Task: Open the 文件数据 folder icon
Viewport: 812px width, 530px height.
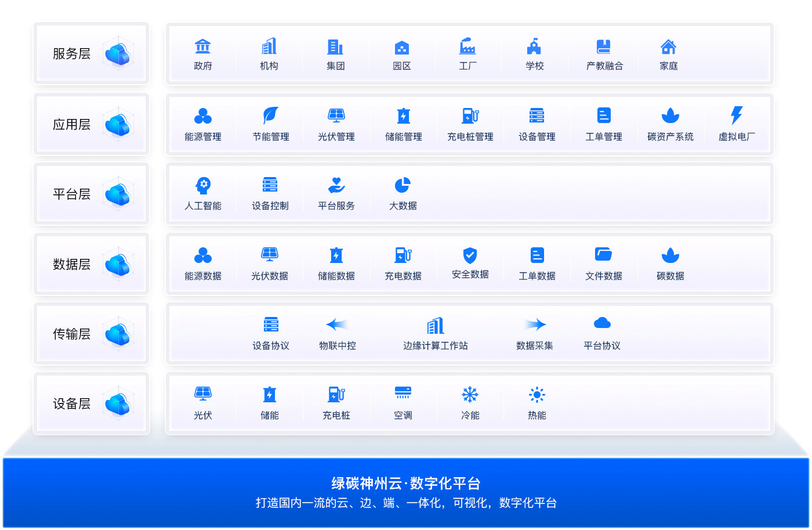Action: [603, 255]
